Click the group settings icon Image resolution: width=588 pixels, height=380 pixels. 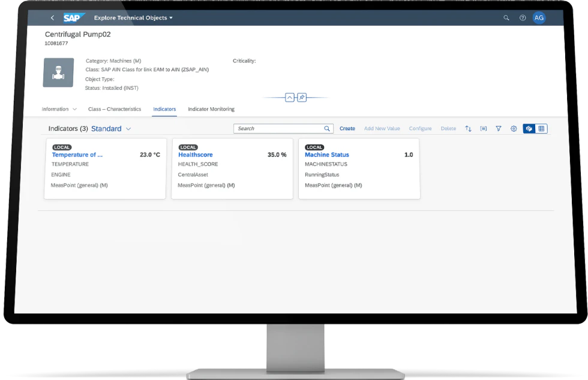click(484, 128)
